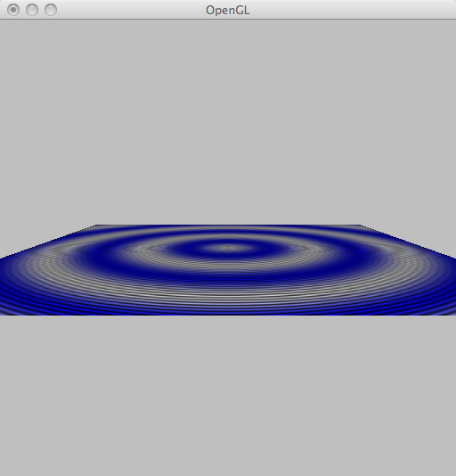The width and height of the screenshot is (456, 476).
Task: Click the OpenGL title text
Action: point(228,11)
